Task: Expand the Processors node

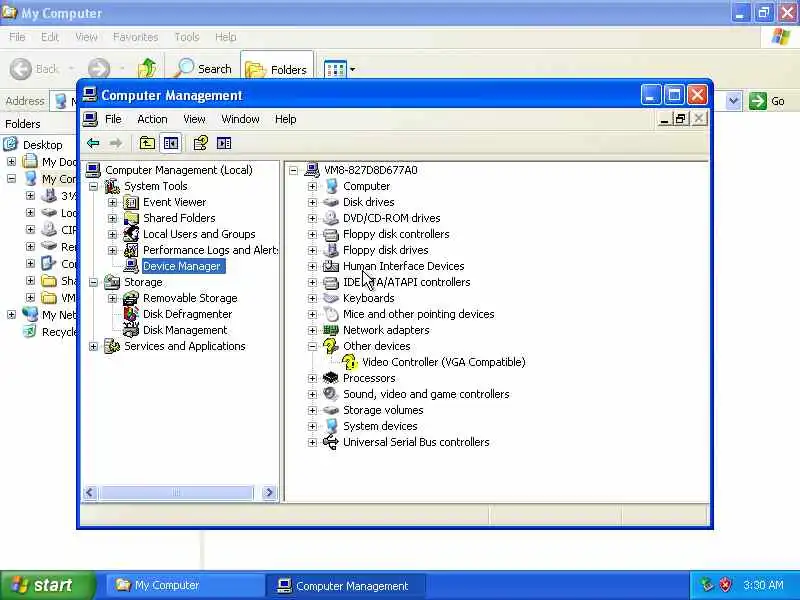Action: coord(312,379)
